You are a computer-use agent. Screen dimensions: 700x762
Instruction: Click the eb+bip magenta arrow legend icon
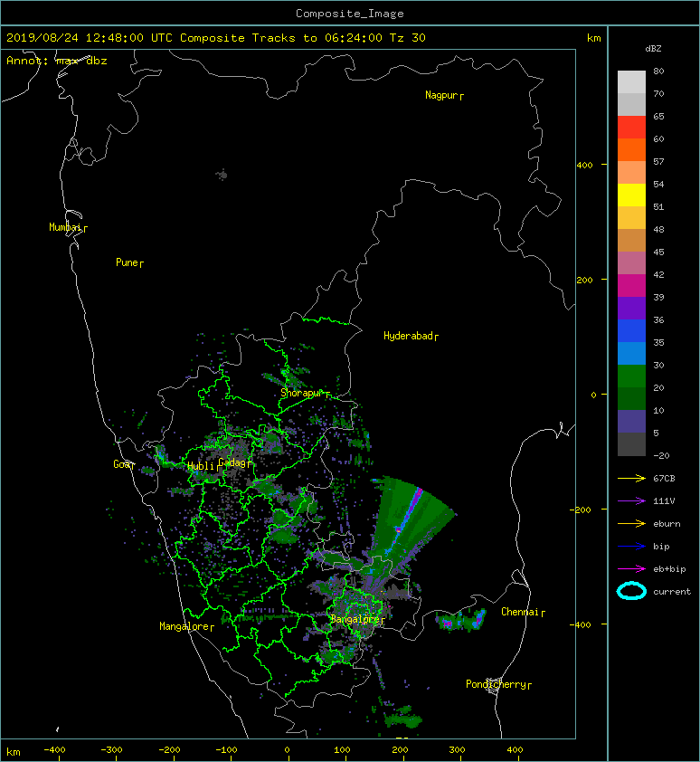click(x=631, y=568)
